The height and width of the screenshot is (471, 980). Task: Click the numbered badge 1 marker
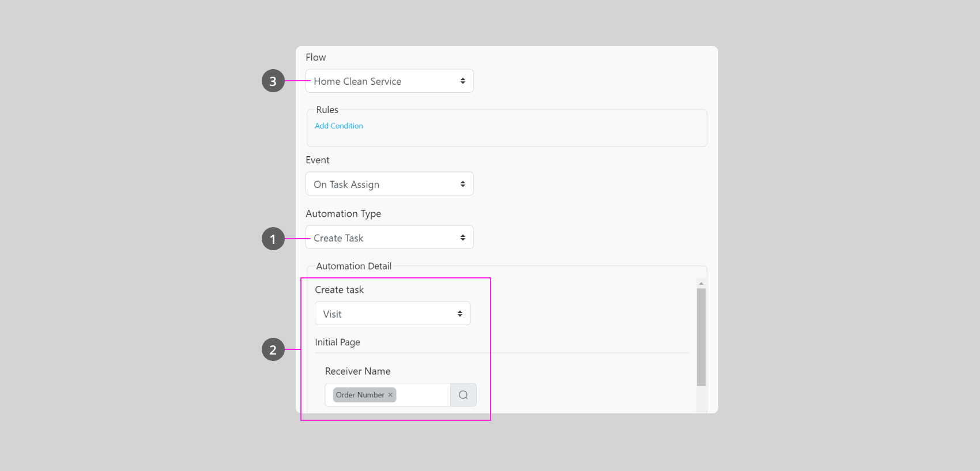click(273, 239)
